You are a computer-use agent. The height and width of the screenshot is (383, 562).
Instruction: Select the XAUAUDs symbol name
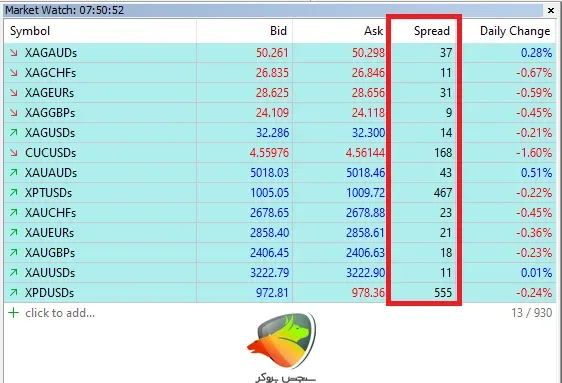tap(51, 173)
